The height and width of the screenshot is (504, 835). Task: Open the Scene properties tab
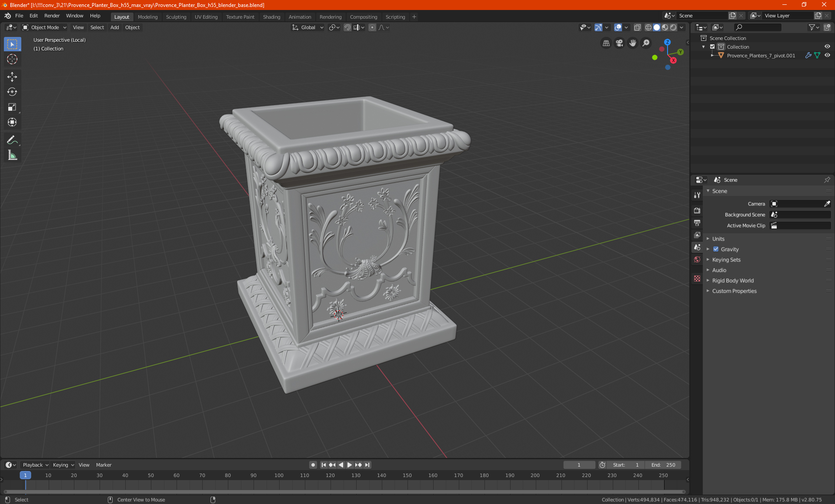point(697,247)
